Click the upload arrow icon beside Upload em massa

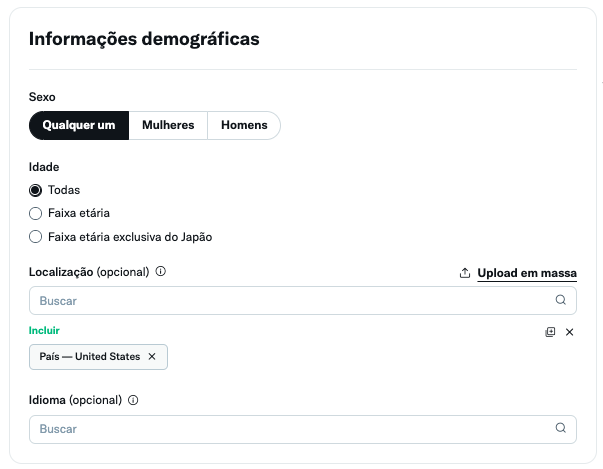(x=465, y=273)
